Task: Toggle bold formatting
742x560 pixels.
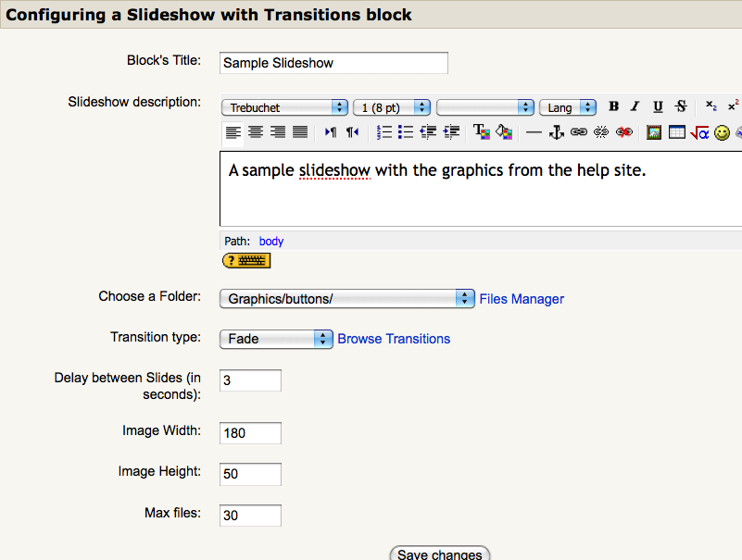Action: (x=613, y=106)
